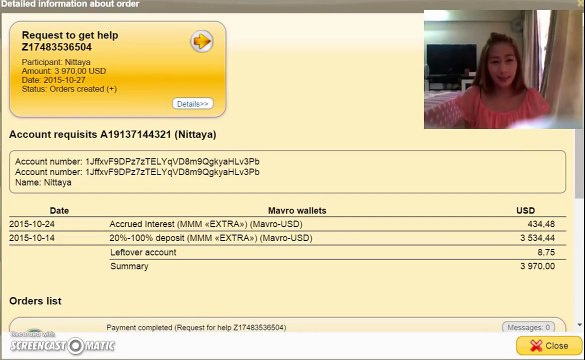Viewport: 585px width, 360px height.
Task: Click the 'Orders list' heading
Action: pos(35,301)
